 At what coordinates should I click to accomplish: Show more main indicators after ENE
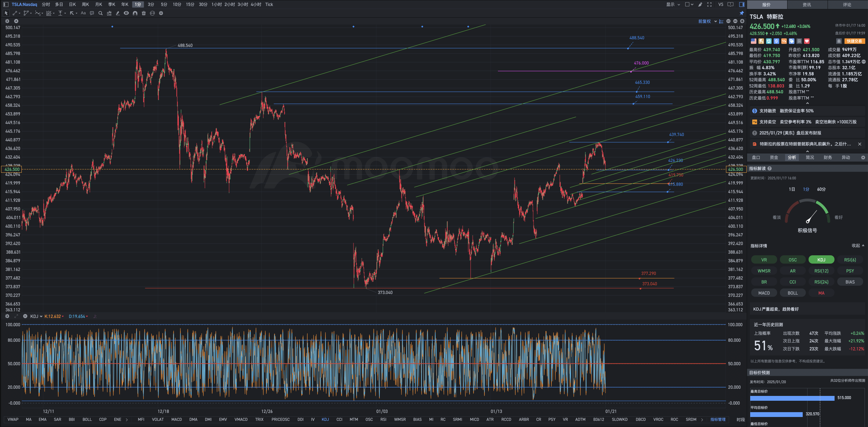[x=127, y=420]
